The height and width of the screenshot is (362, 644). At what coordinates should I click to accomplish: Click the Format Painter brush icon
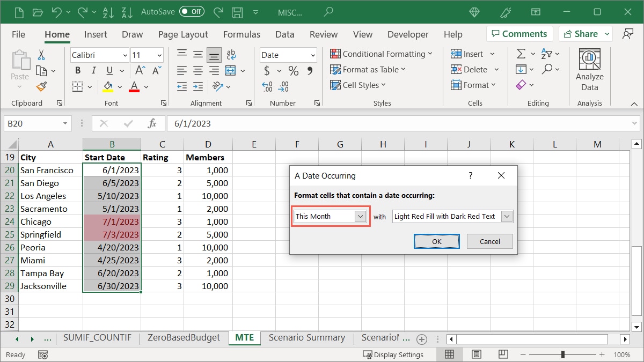point(41,86)
